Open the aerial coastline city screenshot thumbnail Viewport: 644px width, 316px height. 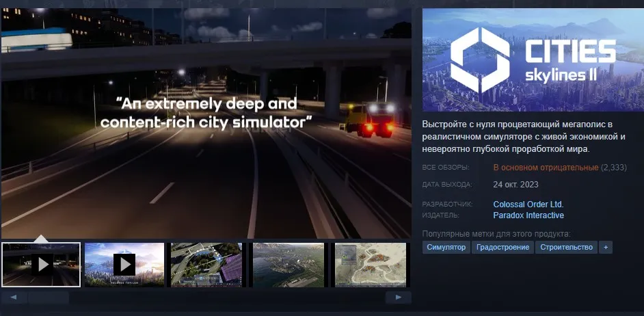(x=289, y=265)
